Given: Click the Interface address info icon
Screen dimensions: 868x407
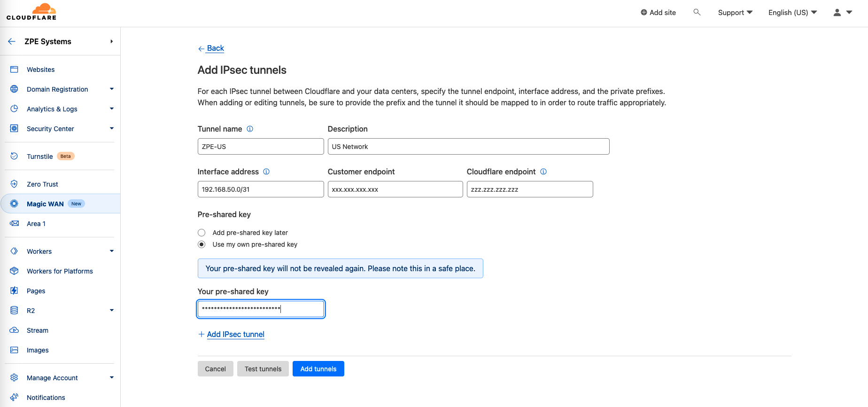Looking at the screenshot, I should [x=266, y=172].
